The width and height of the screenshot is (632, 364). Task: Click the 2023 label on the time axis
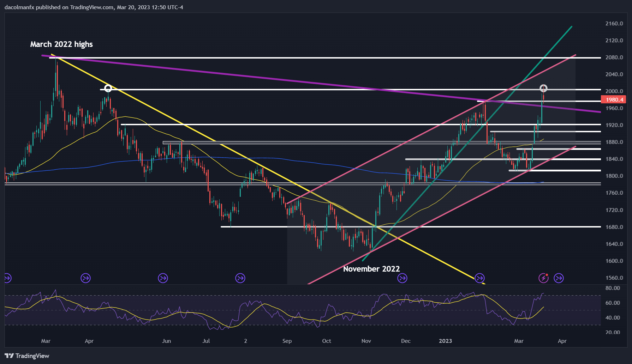445,341
